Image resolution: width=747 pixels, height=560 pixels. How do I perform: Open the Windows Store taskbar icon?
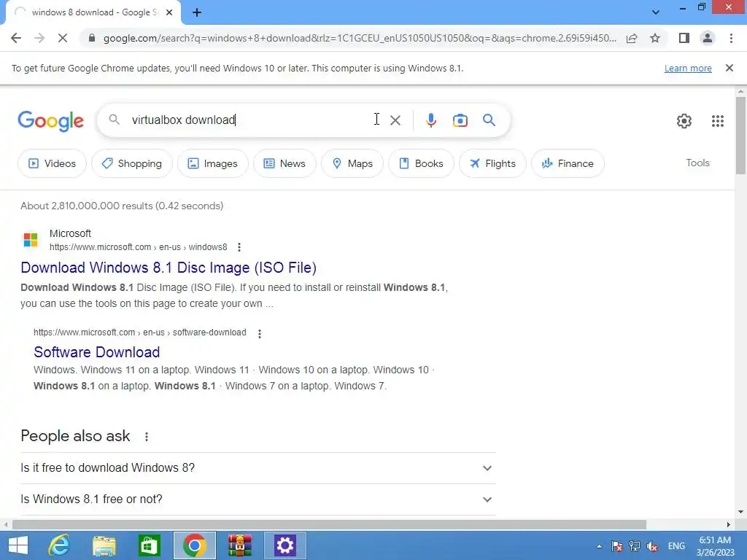pyautogui.click(x=149, y=545)
